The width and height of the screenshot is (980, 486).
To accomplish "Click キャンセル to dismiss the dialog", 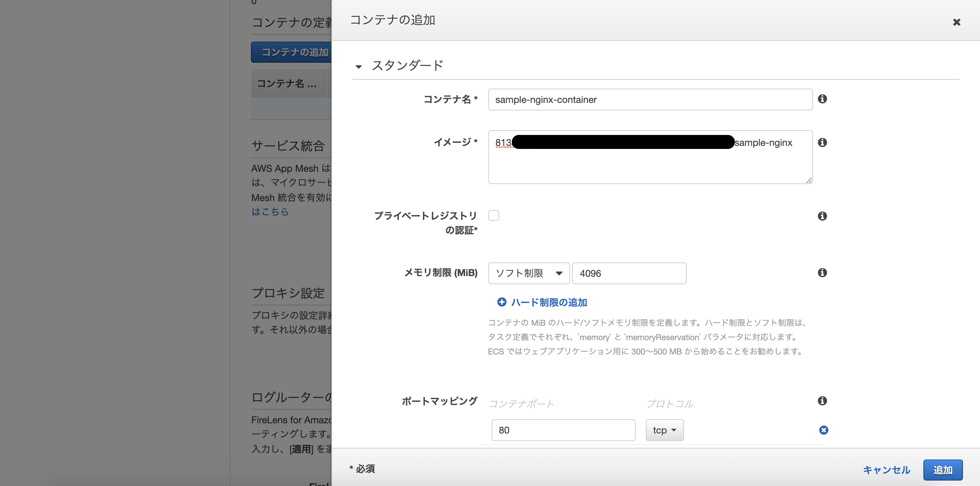I will pos(886,470).
